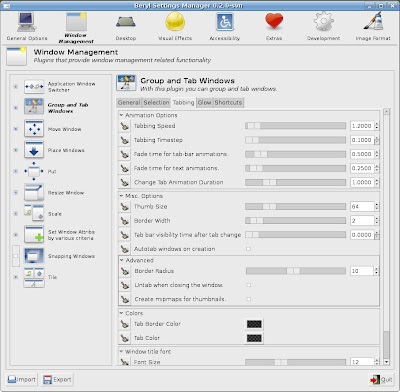Click Fade time for tab-bar animations field
This screenshot has height=392, width=400.
coord(362,154)
